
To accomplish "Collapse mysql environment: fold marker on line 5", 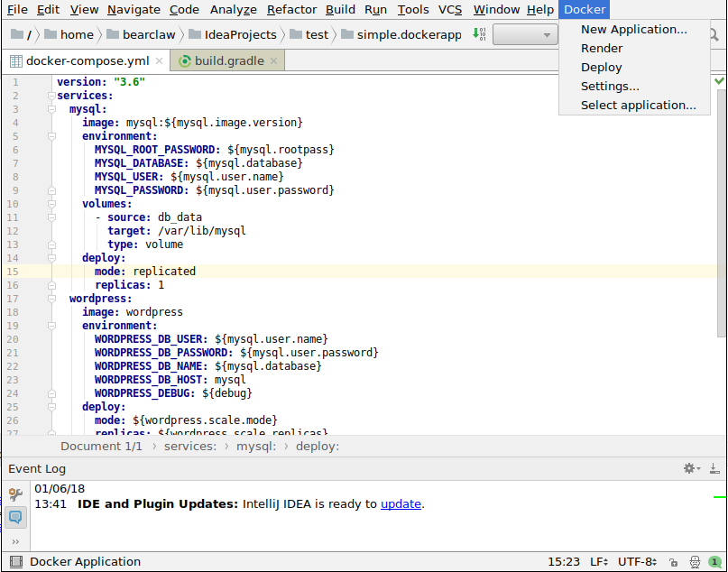I will tap(51, 136).
